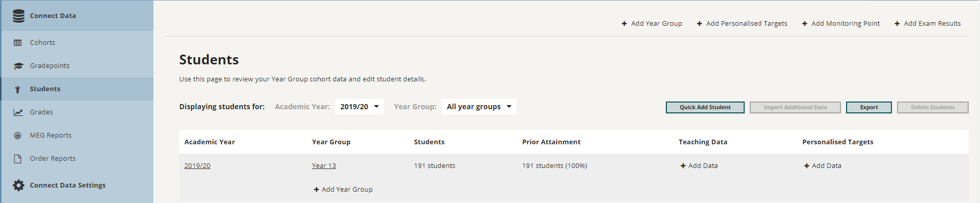Open the Academic Year 2019/20 dropdown

click(x=359, y=107)
